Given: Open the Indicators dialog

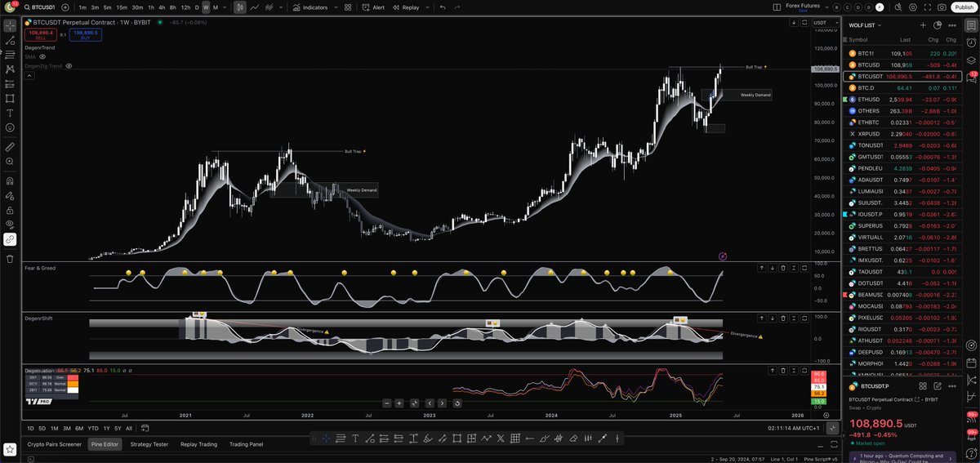Looking at the screenshot, I should [310, 7].
